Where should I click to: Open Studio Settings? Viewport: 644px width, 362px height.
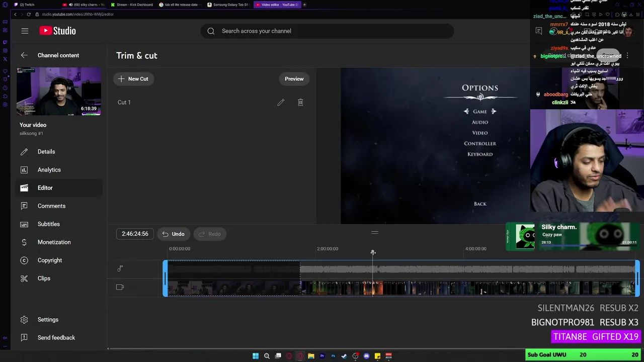pos(59,319)
